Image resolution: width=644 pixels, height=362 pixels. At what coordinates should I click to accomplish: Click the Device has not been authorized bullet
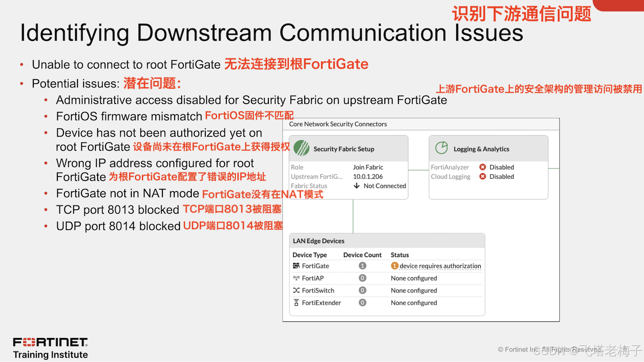[159, 139]
